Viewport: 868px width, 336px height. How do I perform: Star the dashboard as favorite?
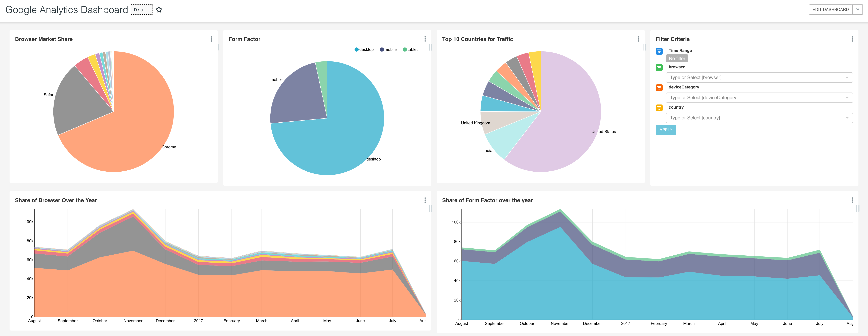pyautogui.click(x=159, y=10)
